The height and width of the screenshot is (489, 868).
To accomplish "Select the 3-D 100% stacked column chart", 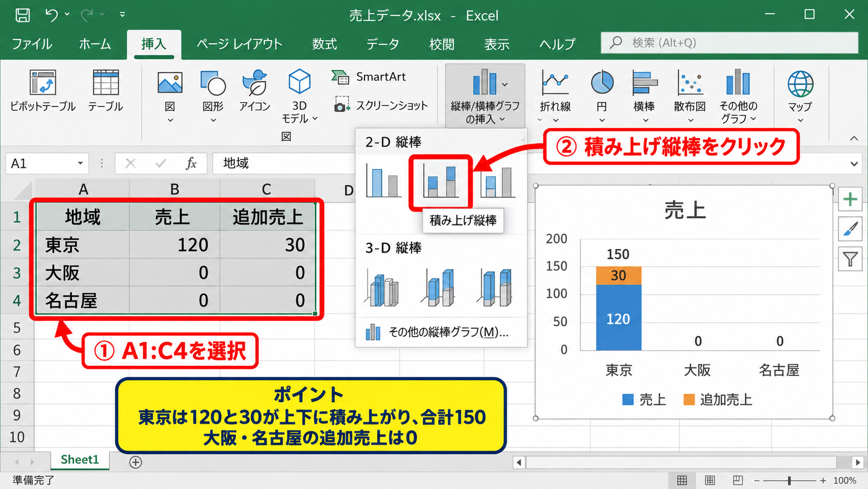I will click(496, 287).
